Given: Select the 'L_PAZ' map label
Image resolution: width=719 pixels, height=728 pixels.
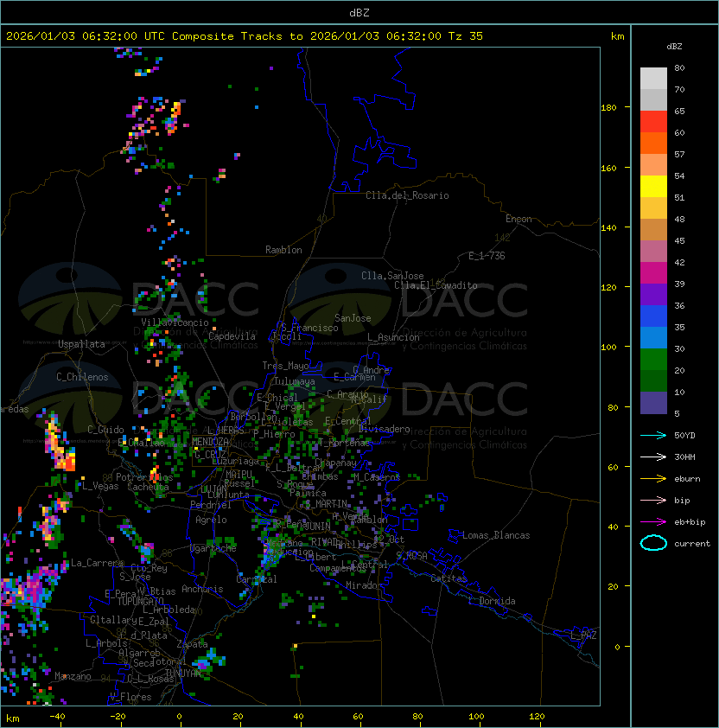Looking at the screenshot, I should pyautogui.click(x=584, y=635).
